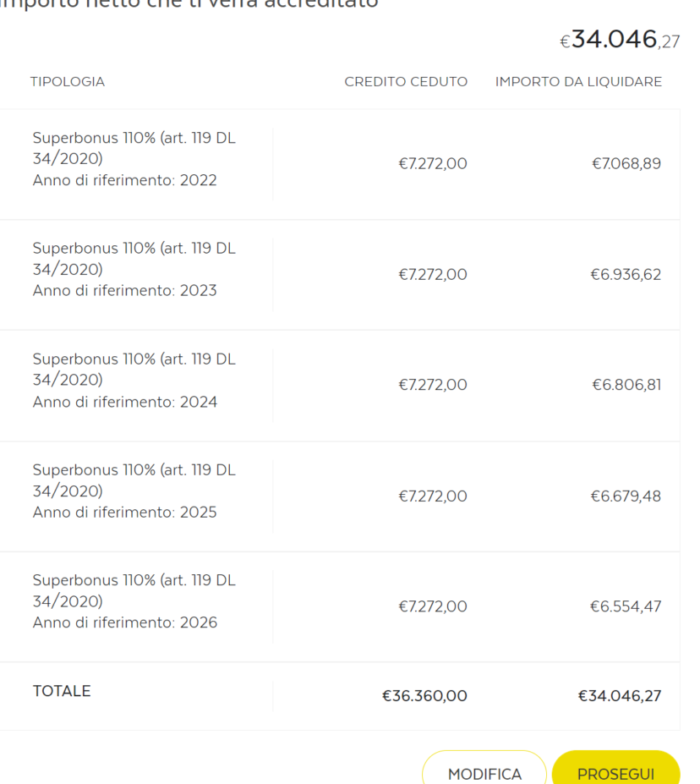Click the TIPOLOGIA column header
The height and width of the screenshot is (784, 700).
point(68,81)
